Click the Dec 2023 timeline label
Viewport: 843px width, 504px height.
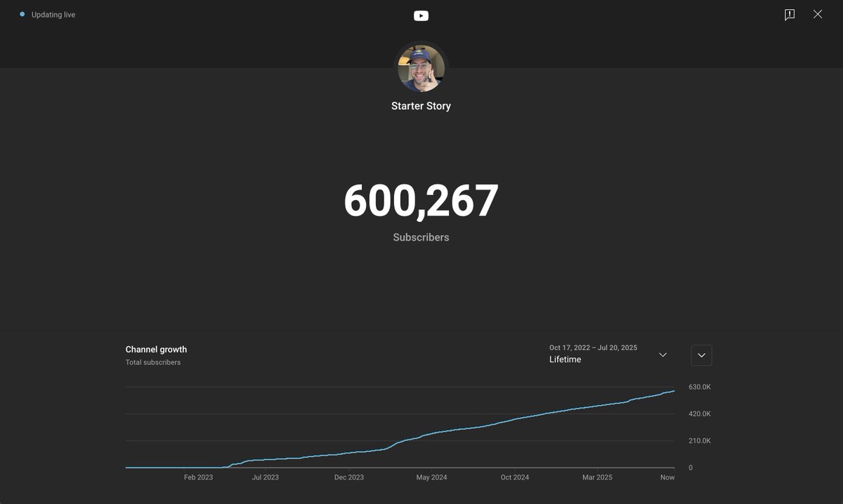349,477
